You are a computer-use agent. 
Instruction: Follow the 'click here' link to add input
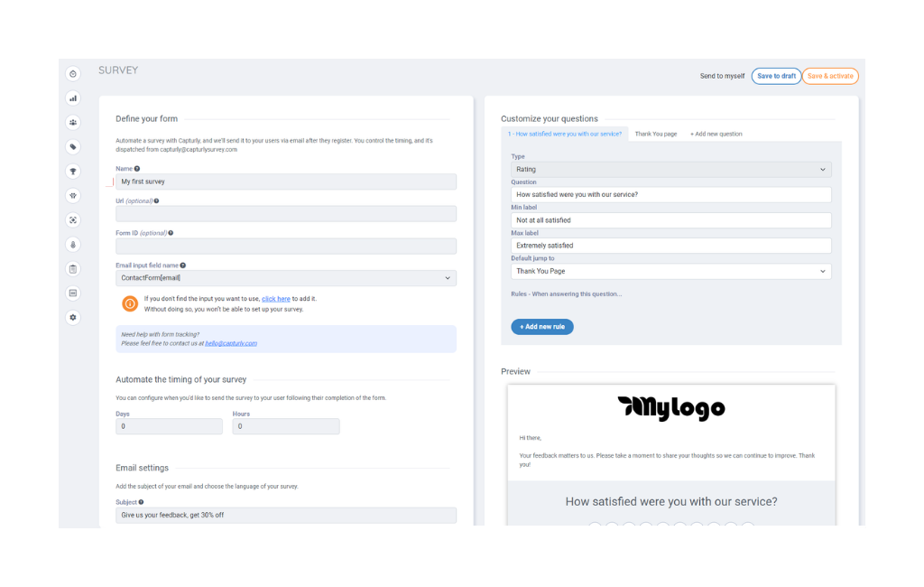click(x=276, y=299)
